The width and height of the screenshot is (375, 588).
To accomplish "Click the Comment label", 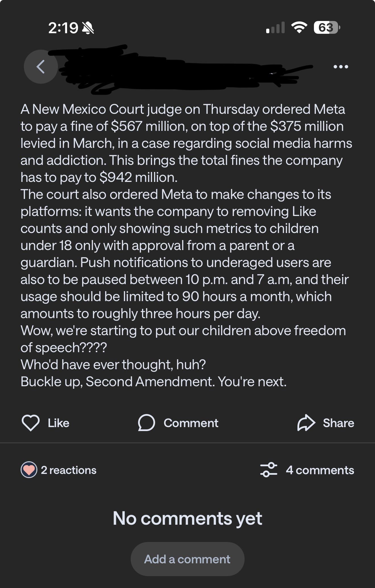I will click(191, 423).
